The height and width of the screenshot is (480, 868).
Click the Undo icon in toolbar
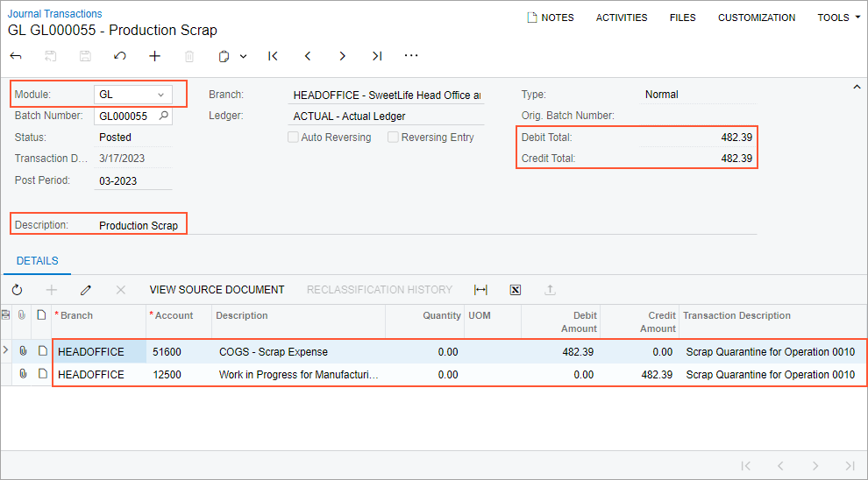[120, 56]
